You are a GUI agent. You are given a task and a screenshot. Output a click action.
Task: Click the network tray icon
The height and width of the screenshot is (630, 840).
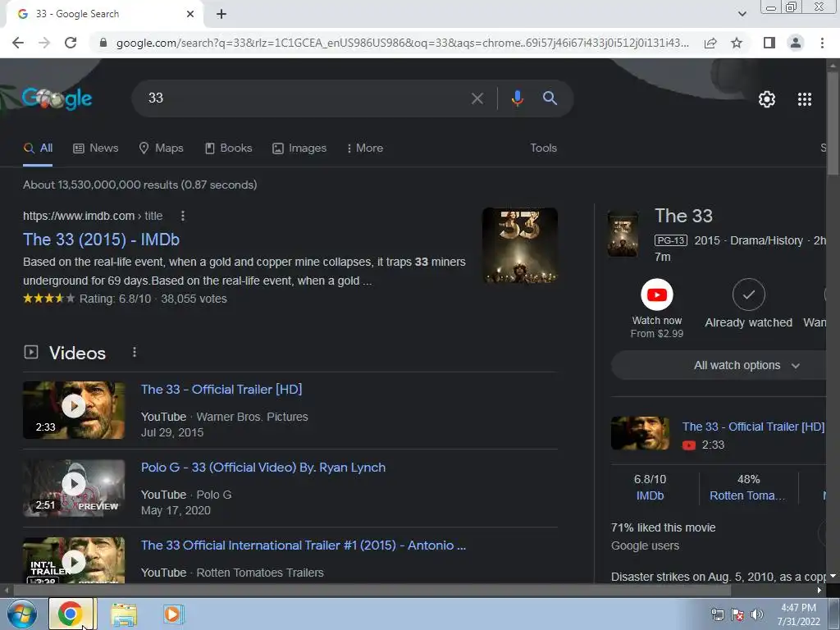717,614
